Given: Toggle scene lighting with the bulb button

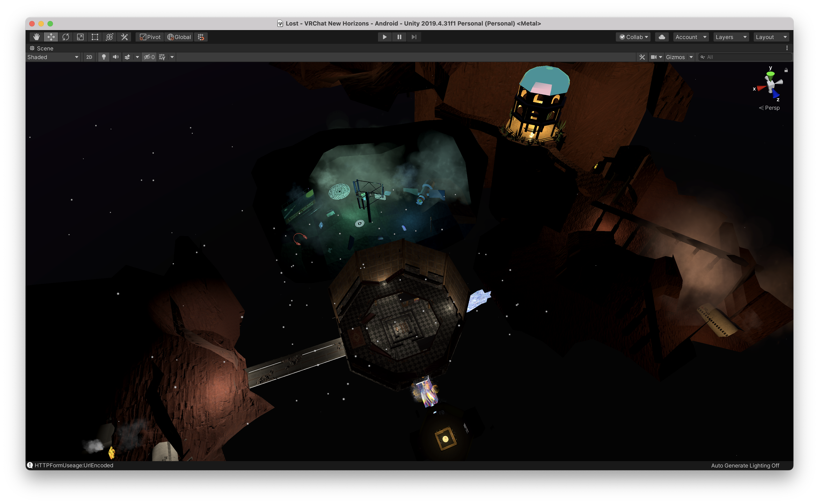Looking at the screenshot, I should tap(104, 57).
